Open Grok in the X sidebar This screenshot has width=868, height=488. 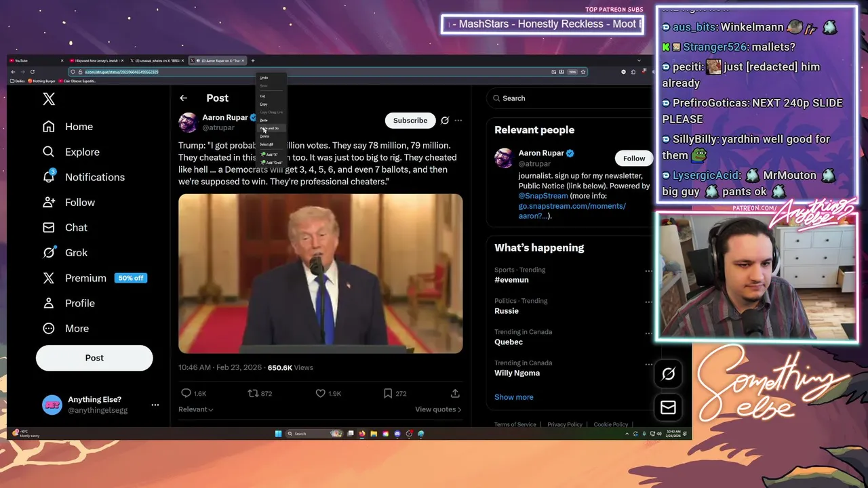[x=65, y=252]
